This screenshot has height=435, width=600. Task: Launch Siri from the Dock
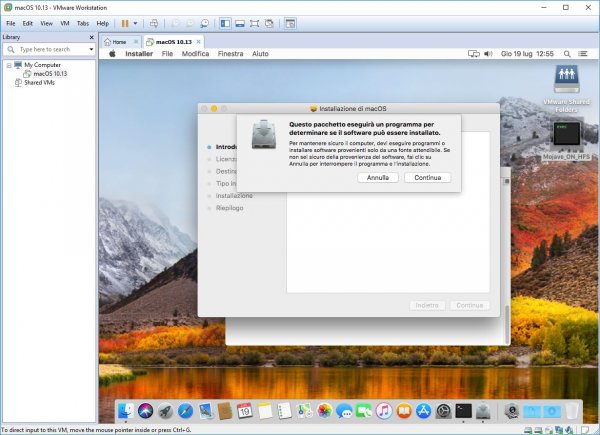pyautogui.click(x=145, y=411)
